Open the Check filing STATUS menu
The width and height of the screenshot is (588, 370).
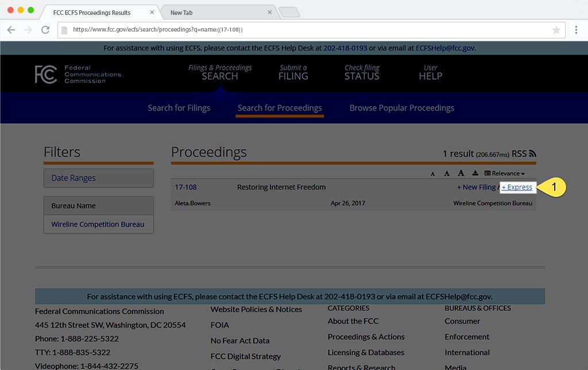(362, 72)
